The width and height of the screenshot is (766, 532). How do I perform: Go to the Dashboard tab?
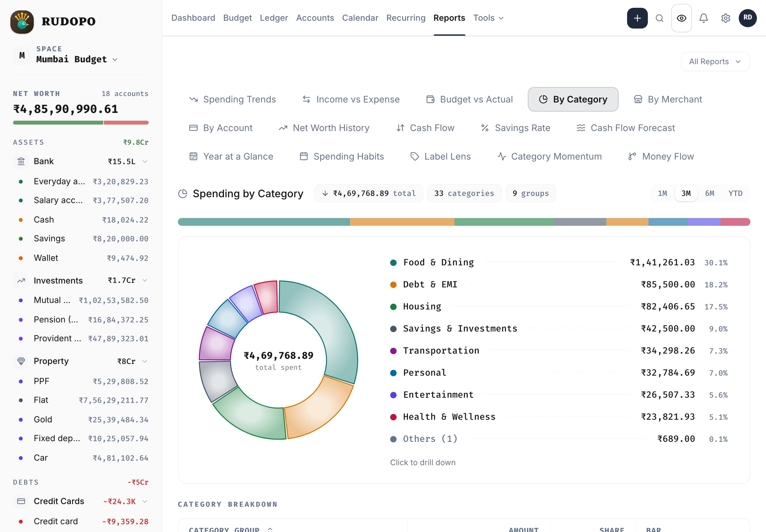pyautogui.click(x=193, y=18)
